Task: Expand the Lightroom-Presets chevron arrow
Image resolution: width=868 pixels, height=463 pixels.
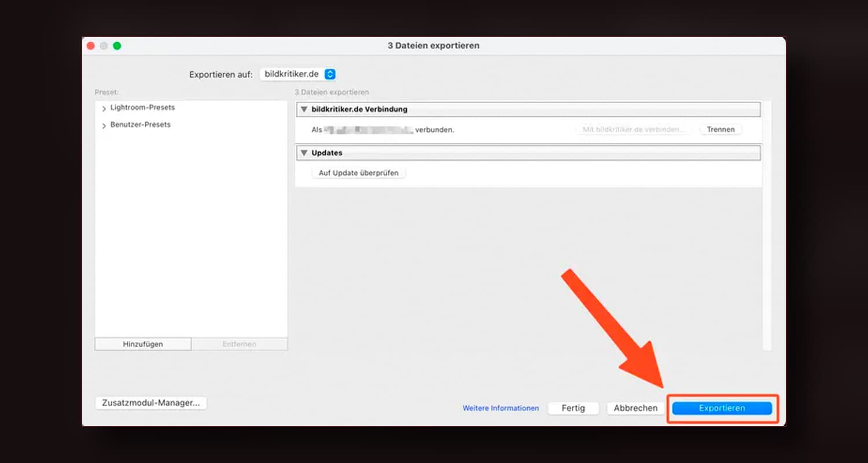Action: (x=104, y=109)
